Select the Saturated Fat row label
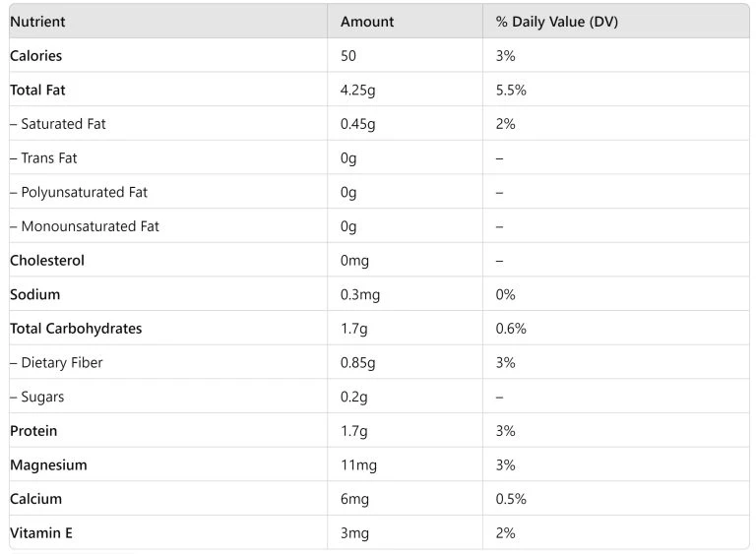The width and height of the screenshot is (756, 554). click(x=58, y=124)
